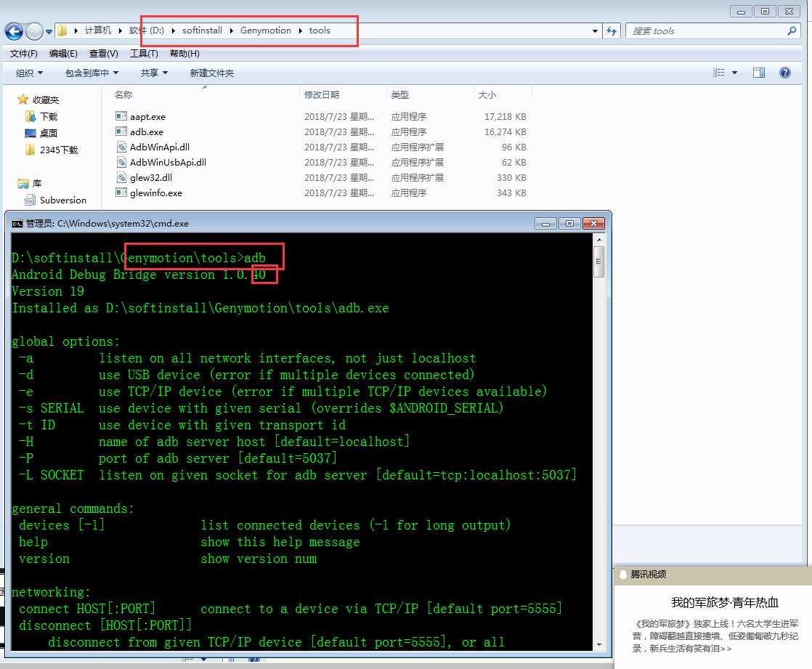Close the cmd.exe window
Viewport: 812px width, 669px height.
[593, 224]
